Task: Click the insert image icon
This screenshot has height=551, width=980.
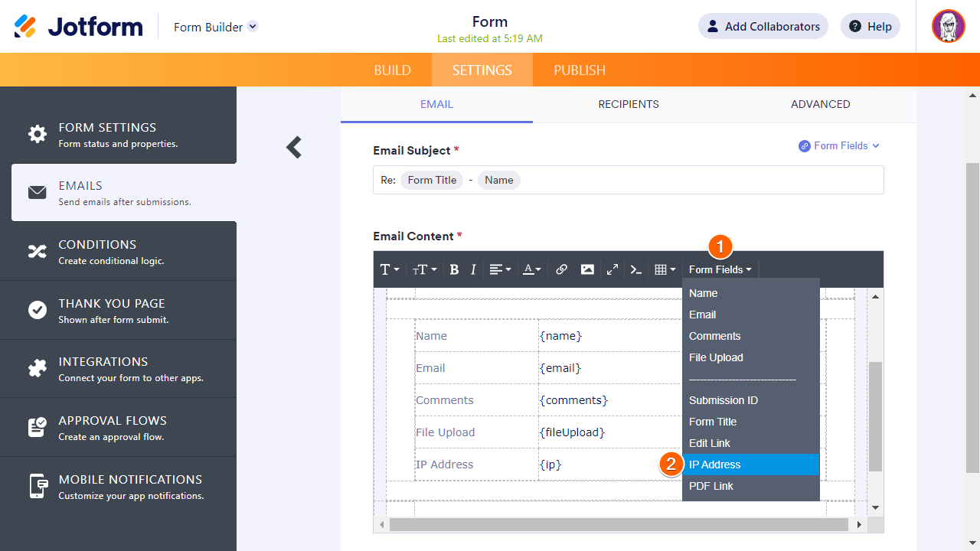Action: (x=587, y=269)
